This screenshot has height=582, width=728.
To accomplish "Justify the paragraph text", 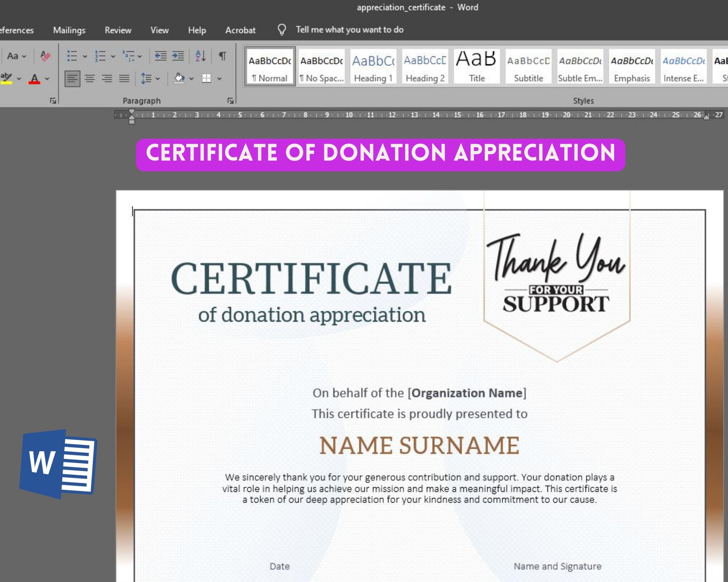I will [124, 79].
